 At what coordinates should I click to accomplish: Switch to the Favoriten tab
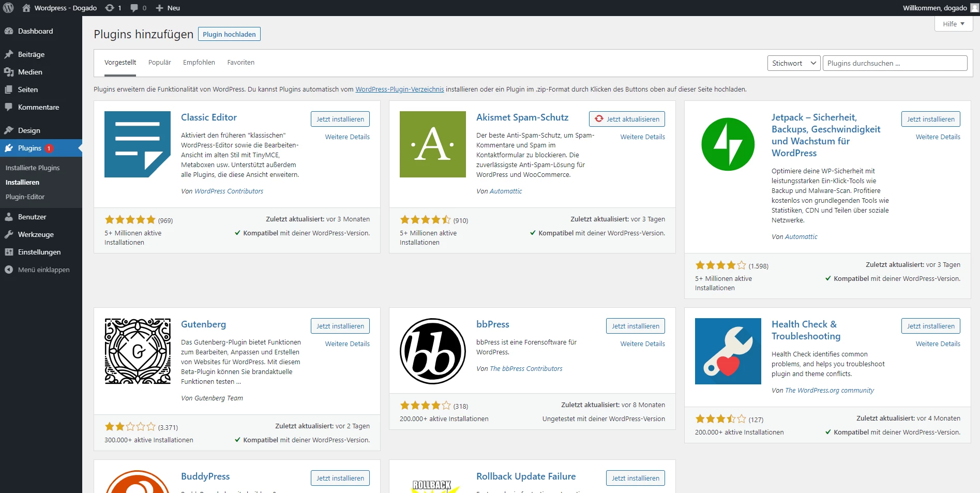(x=240, y=63)
